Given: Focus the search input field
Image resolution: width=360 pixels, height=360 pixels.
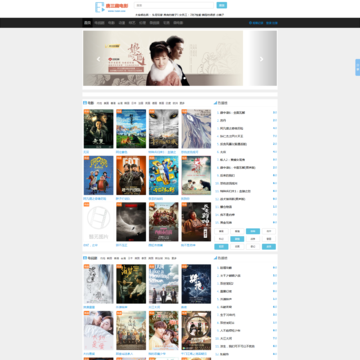Looking at the screenshot, I should click(174, 5).
